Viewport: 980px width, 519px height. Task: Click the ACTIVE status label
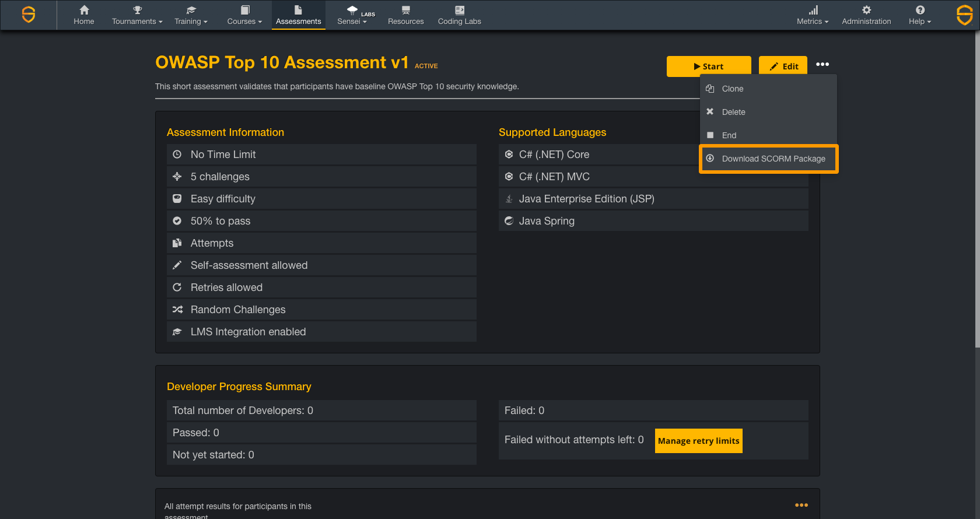426,66
